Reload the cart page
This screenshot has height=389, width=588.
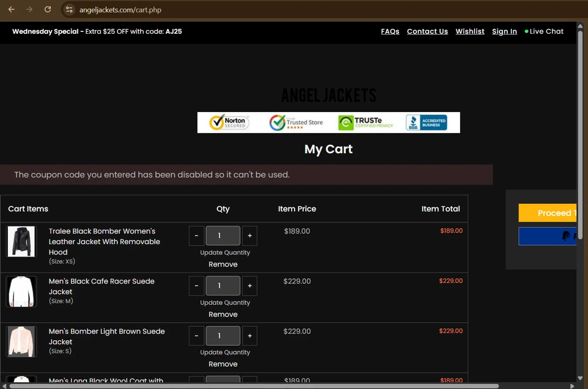tap(48, 9)
